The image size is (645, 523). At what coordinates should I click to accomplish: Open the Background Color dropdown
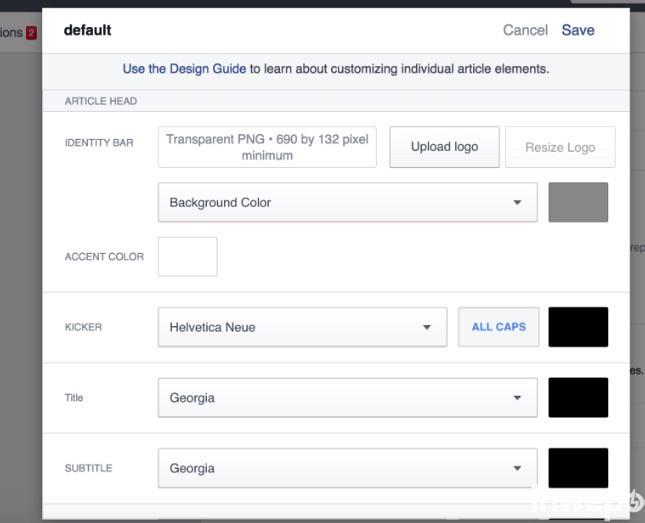pos(346,203)
